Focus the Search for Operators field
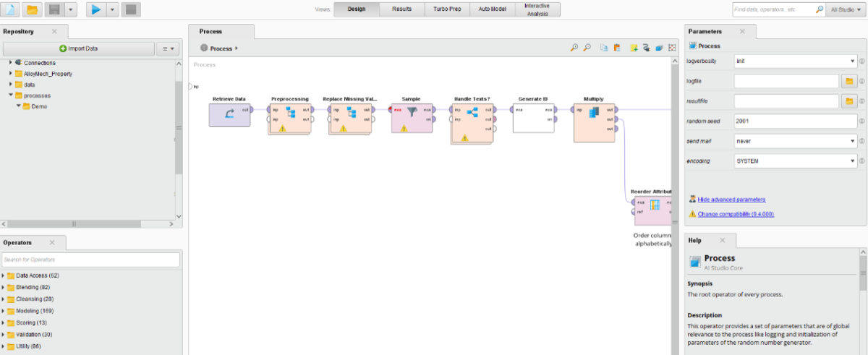This screenshot has width=868, height=355. 90,260
